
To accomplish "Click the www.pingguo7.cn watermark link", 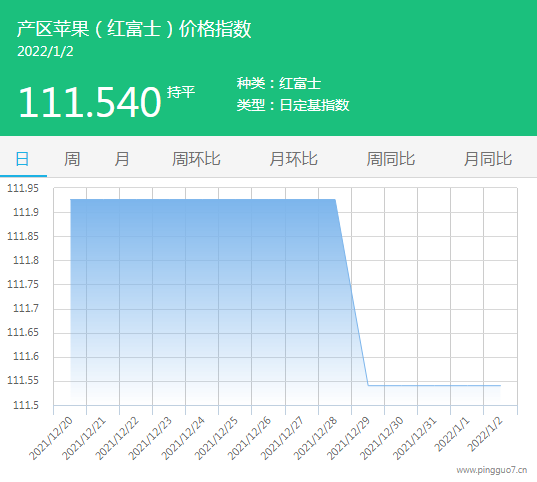I will pos(492,470).
